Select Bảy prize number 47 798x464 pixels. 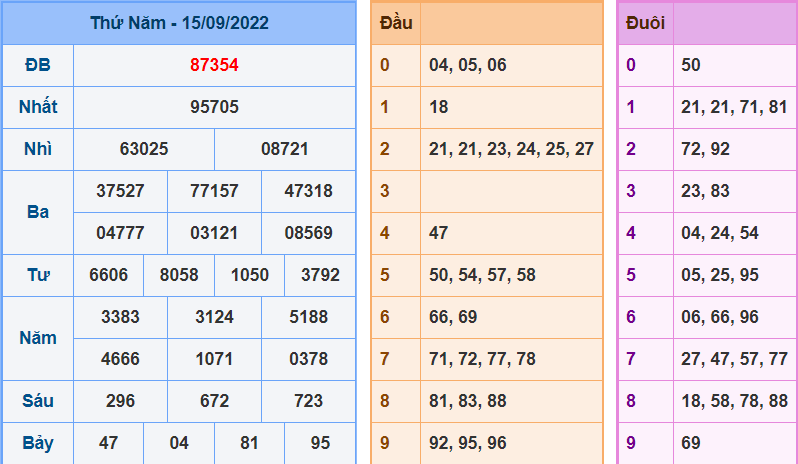(x=109, y=443)
